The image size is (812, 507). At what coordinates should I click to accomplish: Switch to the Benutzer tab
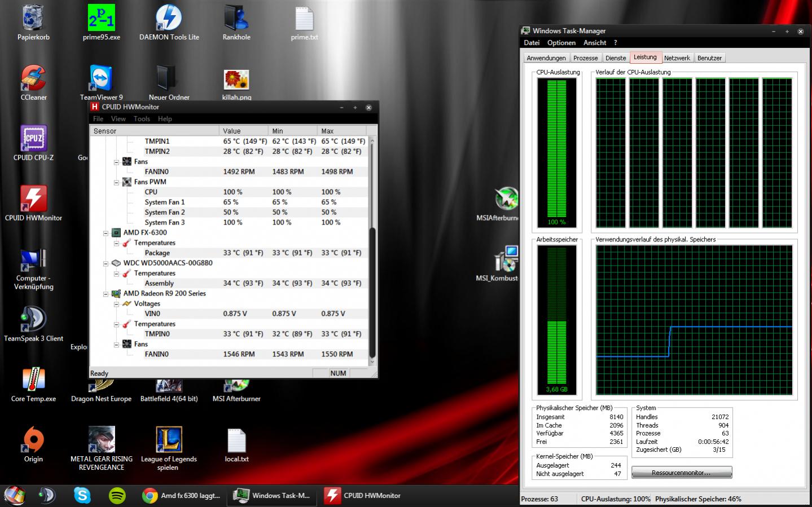(x=709, y=58)
